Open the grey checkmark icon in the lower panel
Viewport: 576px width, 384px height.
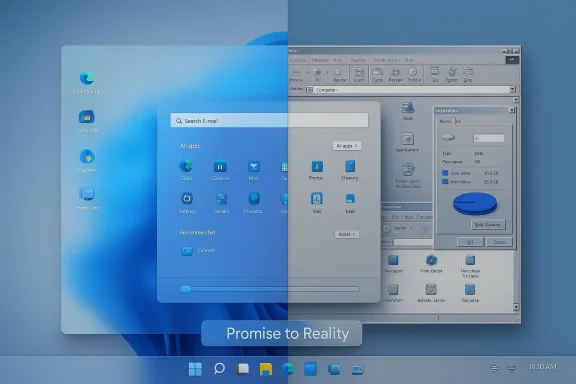(x=431, y=289)
